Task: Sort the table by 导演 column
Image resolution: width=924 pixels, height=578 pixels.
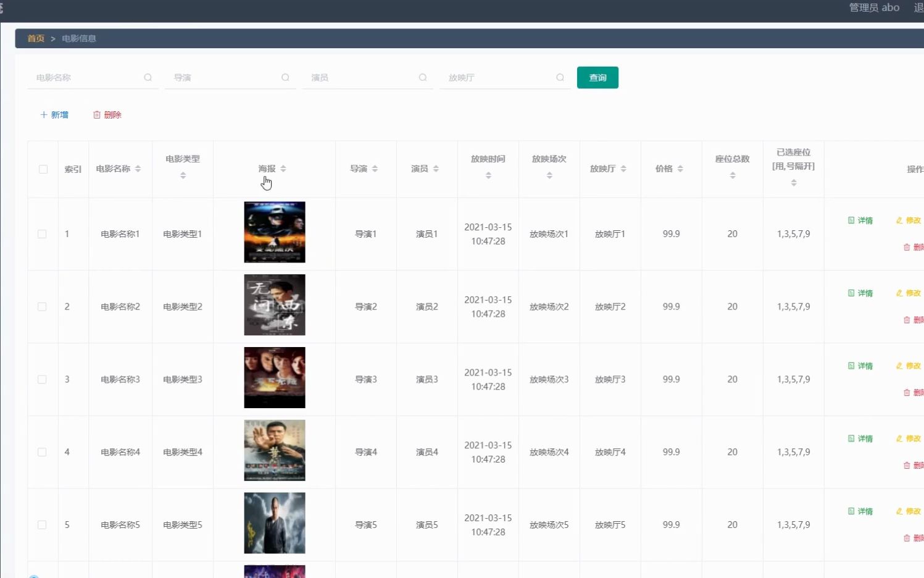Action: point(375,168)
